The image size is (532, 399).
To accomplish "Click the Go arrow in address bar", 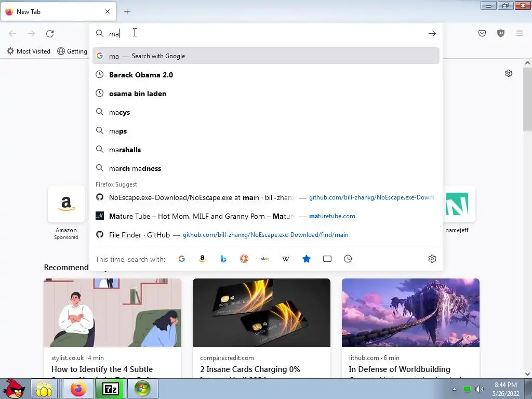I will [x=432, y=34].
